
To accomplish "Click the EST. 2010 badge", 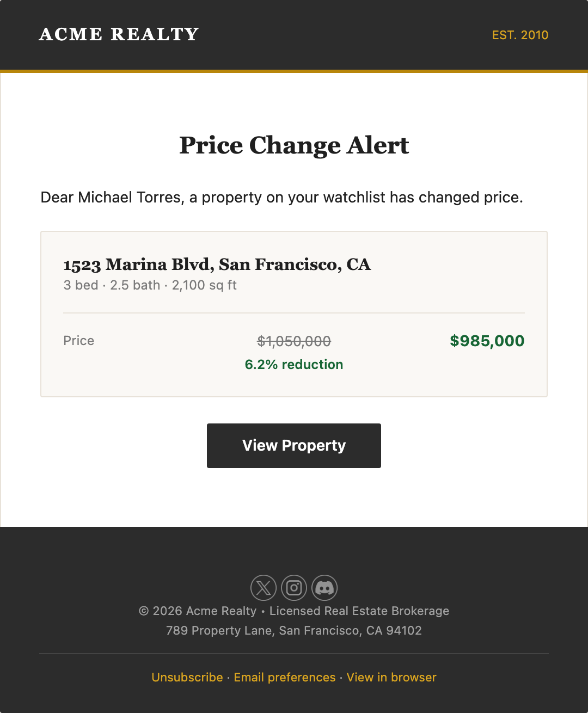I will click(x=520, y=35).
